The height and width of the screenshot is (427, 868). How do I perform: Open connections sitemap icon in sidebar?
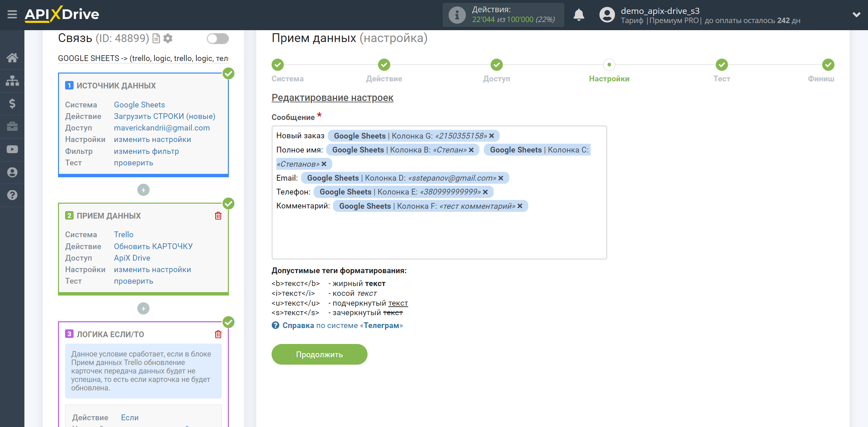(x=12, y=81)
